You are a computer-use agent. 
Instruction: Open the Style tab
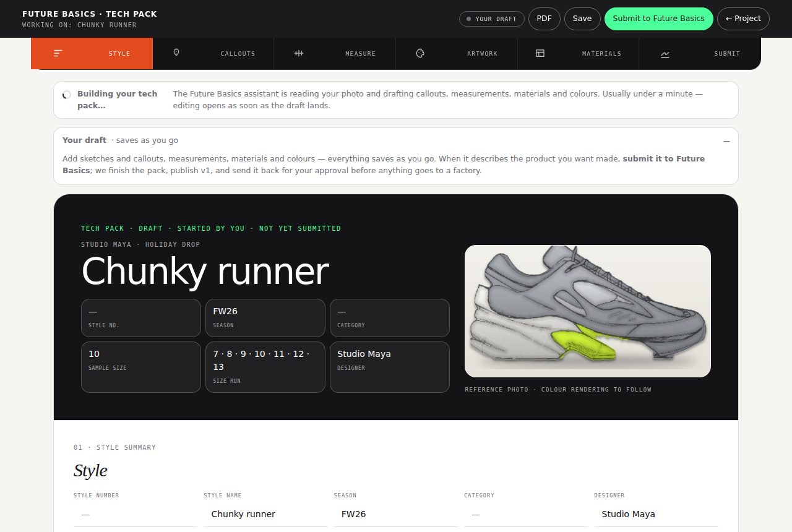point(92,54)
